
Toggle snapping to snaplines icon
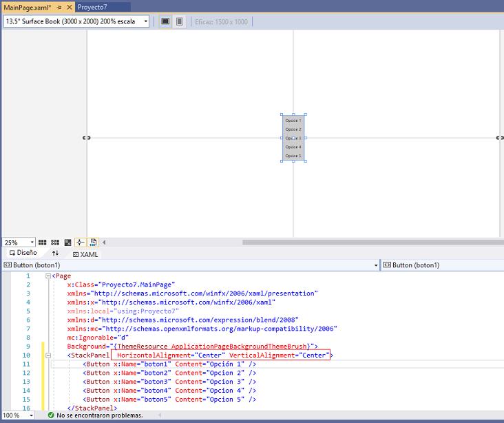[x=81, y=243]
